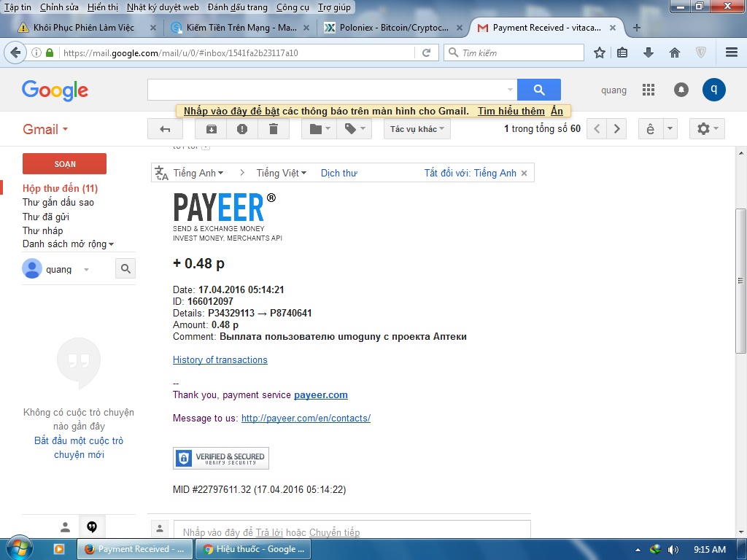747x560 pixels.
Task: Click the Back to Inbox arrow button
Action: tap(165, 129)
